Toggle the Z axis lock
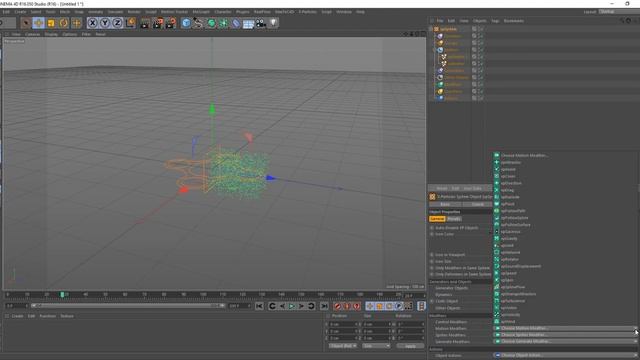 click(x=117, y=23)
